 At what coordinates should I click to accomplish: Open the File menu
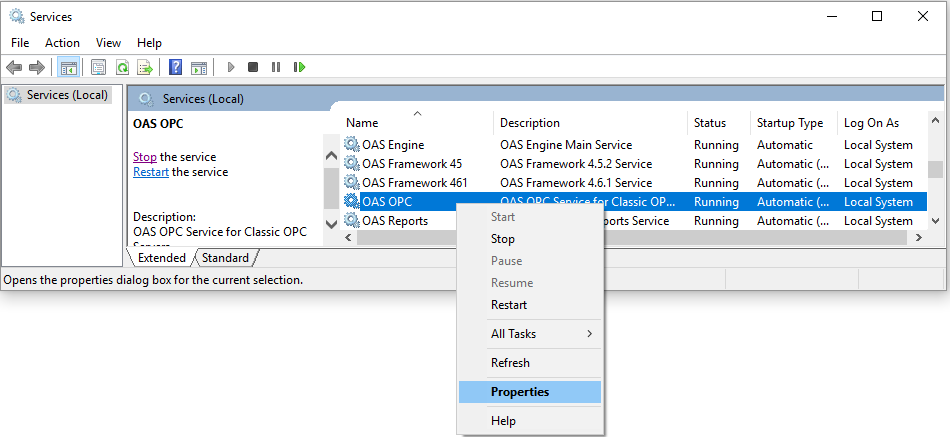[x=20, y=43]
